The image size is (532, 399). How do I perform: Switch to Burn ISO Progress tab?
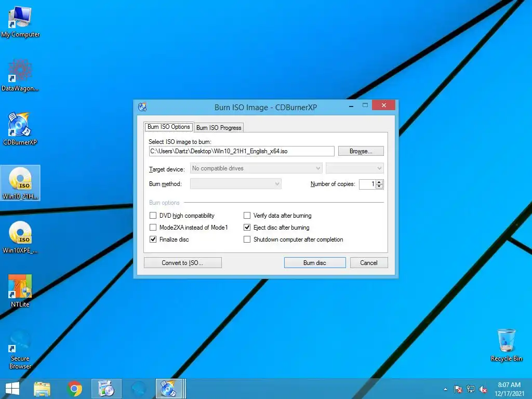(x=219, y=128)
